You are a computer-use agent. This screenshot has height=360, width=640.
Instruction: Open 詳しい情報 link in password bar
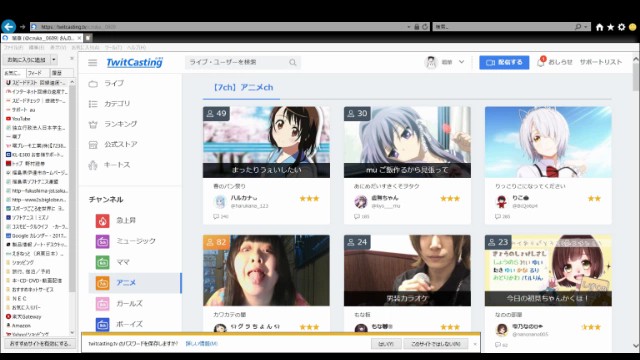[202, 344]
